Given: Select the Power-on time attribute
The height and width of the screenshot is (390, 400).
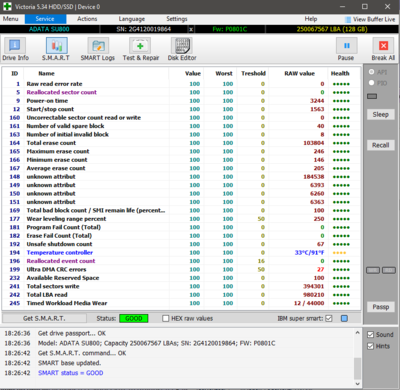Looking at the screenshot, I should (x=181, y=101).
